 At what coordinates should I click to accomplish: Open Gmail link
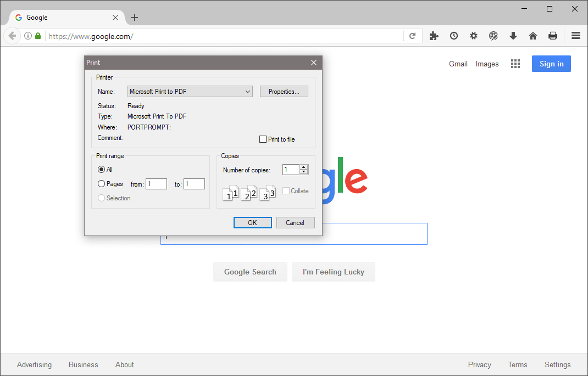[x=458, y=64]
